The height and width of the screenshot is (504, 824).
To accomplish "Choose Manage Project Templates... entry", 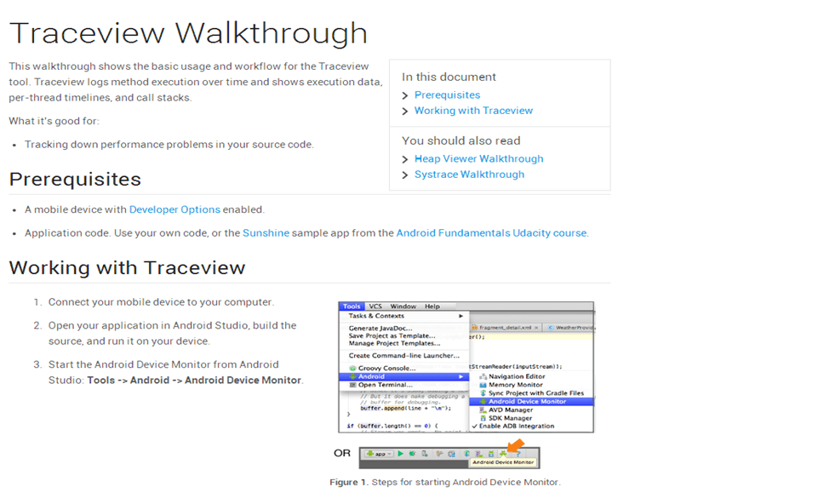I will (x=394, y=343).
